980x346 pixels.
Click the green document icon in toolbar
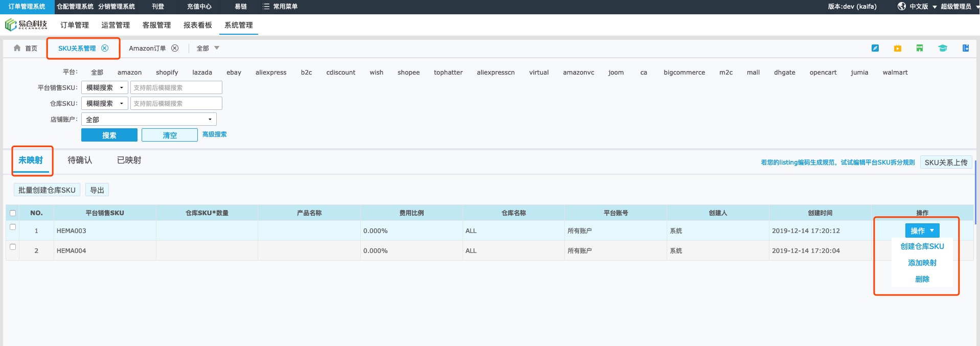[920, 48]
